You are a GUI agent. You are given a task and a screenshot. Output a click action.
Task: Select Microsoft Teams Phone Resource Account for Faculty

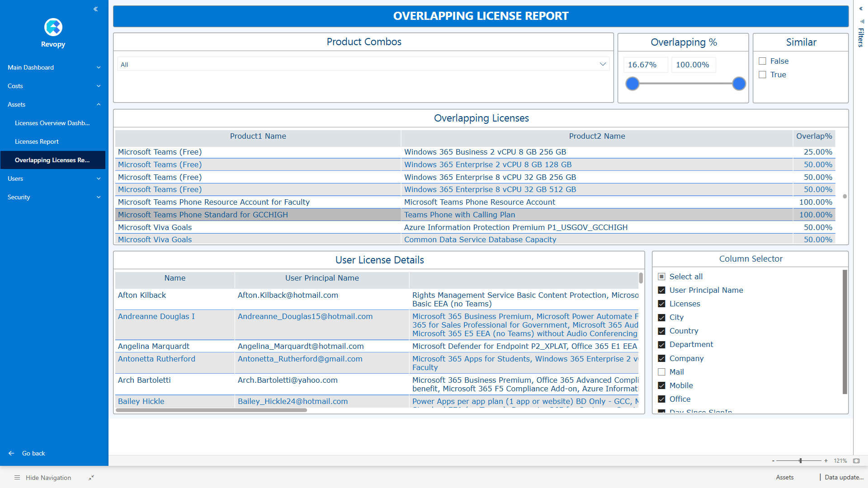258,202
